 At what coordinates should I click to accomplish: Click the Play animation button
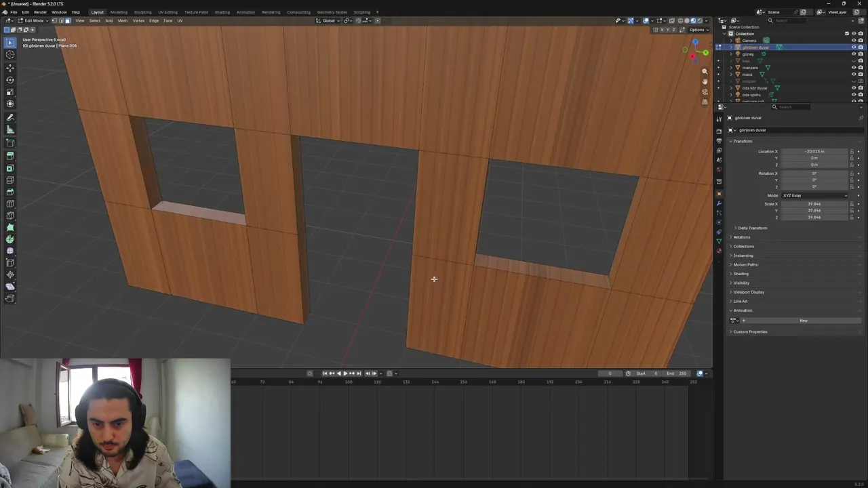345,373
